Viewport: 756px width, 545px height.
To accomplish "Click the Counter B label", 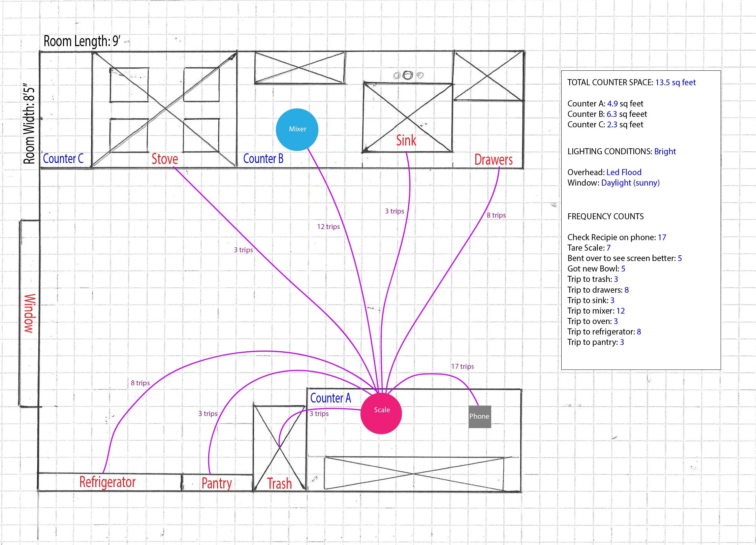I will tap(263, 159).
